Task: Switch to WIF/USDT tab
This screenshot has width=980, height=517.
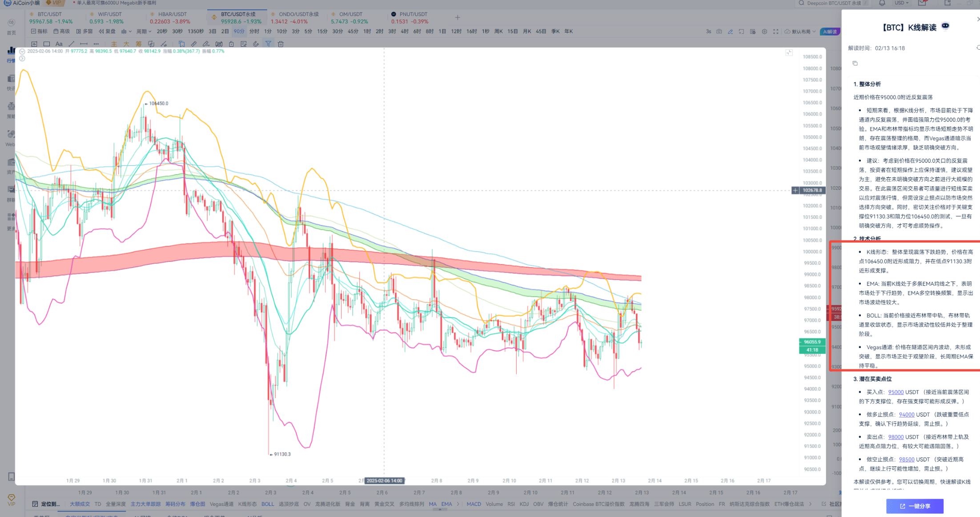Action: pyautogui.click(x=107, y=18)
